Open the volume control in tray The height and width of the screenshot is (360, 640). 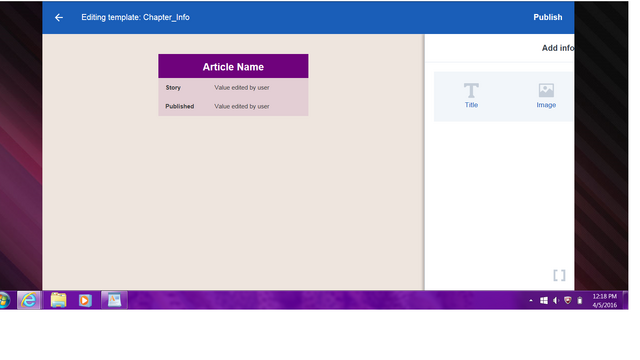point(556,301)
